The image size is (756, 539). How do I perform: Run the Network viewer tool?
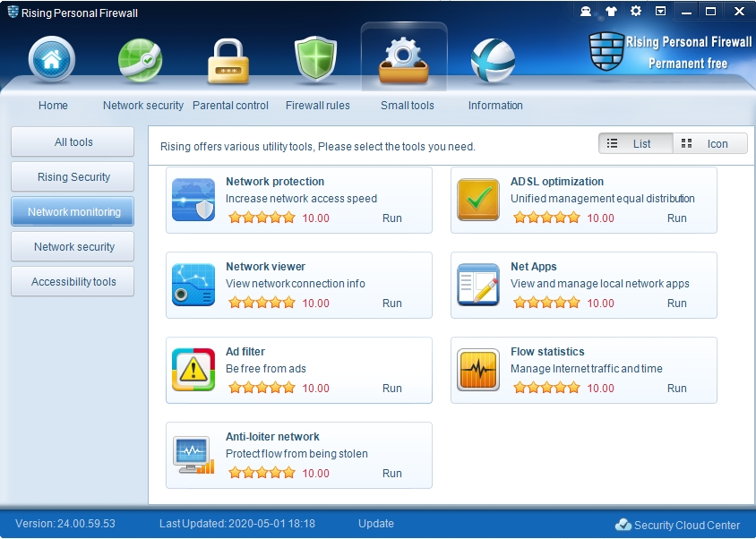(392, 304)
